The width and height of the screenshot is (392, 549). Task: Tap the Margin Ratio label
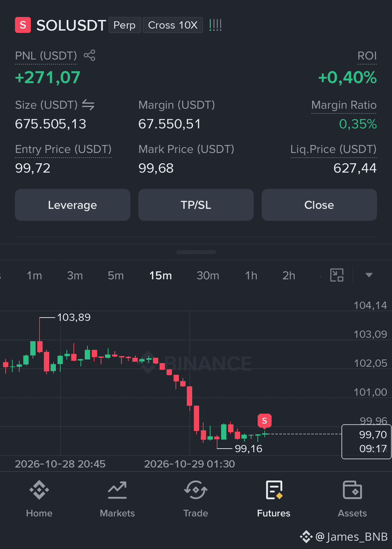(344, 105)
